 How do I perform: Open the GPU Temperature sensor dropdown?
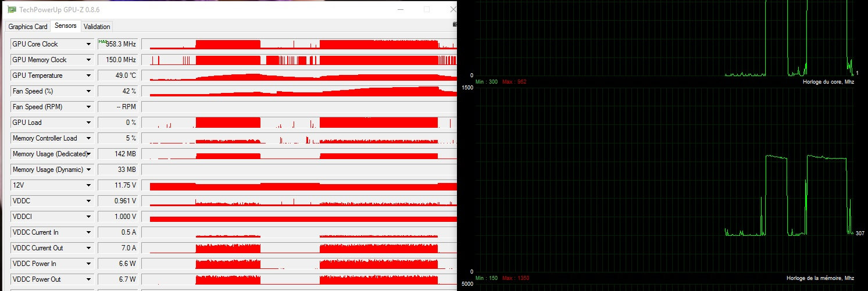[x=89, y=76]
